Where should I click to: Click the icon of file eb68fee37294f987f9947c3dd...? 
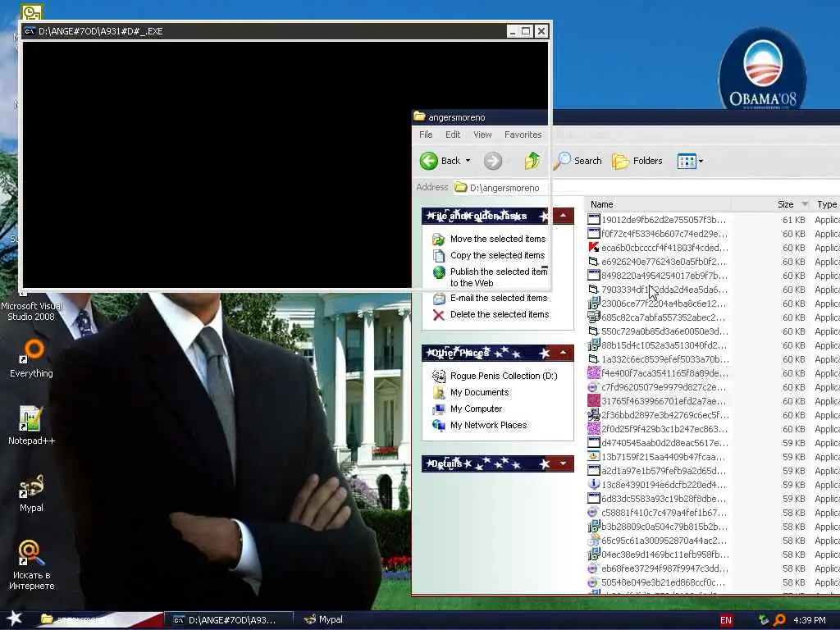[x=594, y=568]
